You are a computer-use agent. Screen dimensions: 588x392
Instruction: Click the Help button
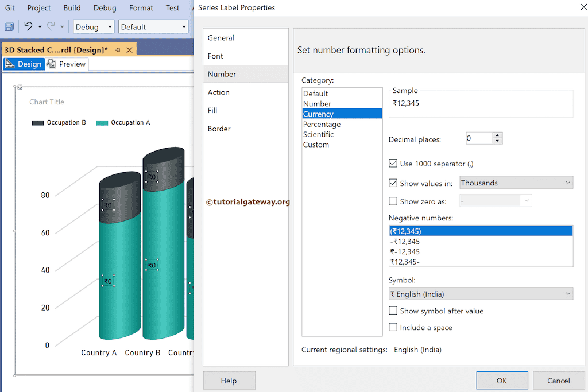tap(229, 381)
